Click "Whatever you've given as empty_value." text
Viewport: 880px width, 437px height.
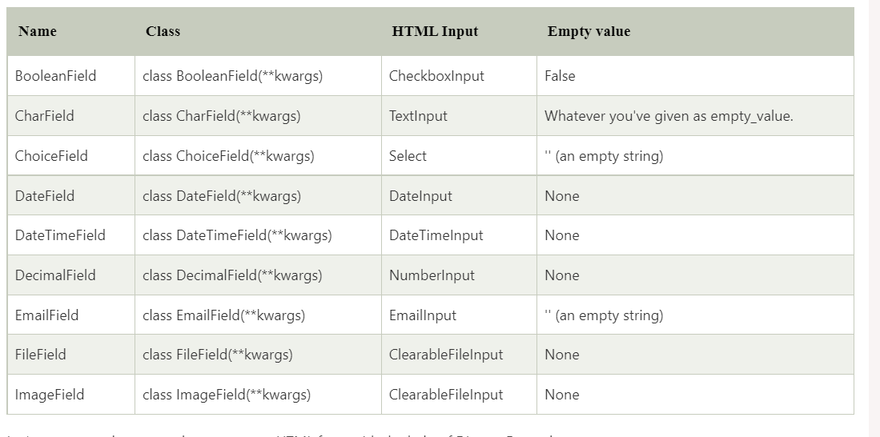[669, 116]
